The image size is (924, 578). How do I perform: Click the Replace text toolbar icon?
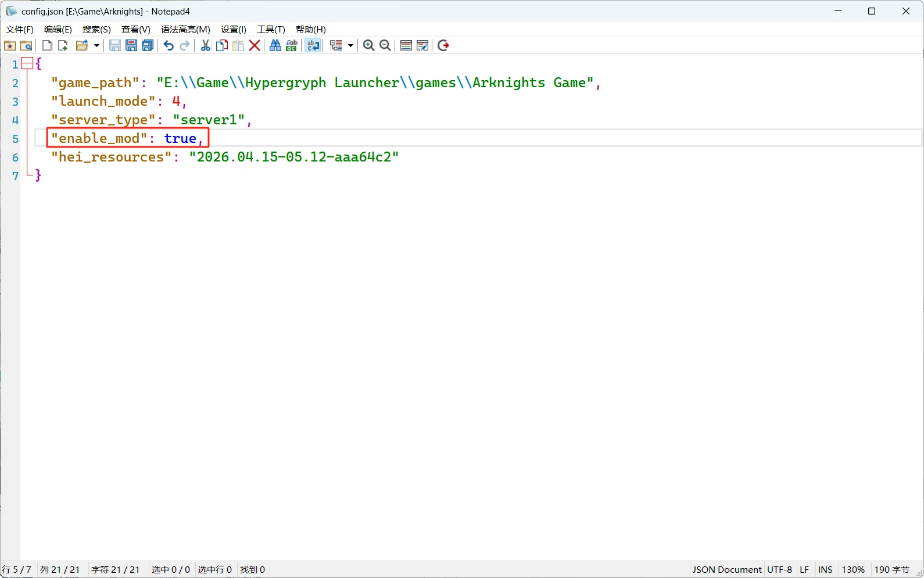pos(292,45)
